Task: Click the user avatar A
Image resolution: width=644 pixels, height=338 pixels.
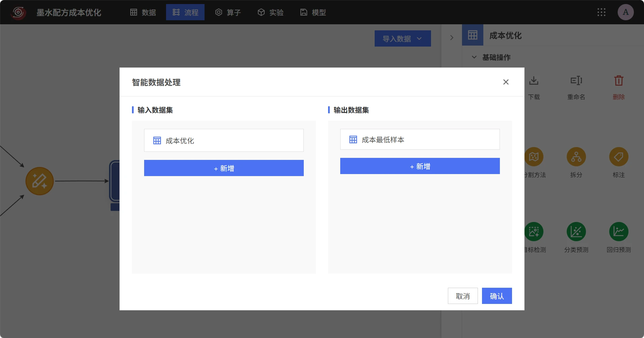Action: [625, 12]
